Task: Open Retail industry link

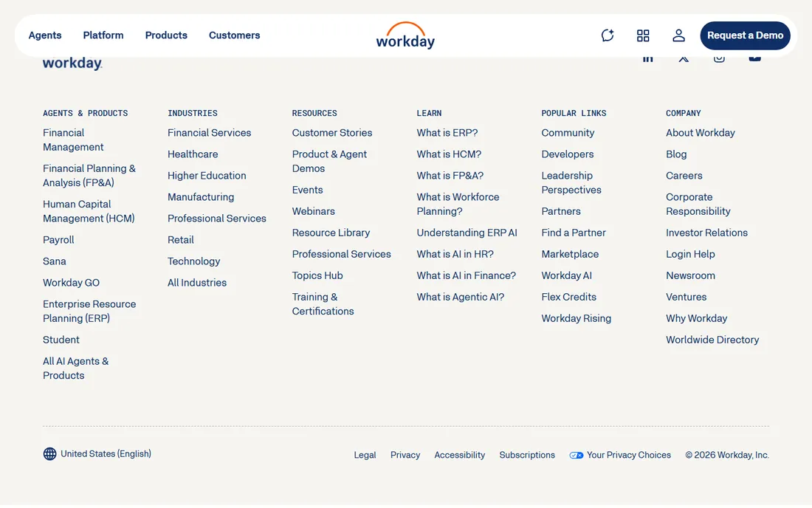Action: [x=181, y=240]
